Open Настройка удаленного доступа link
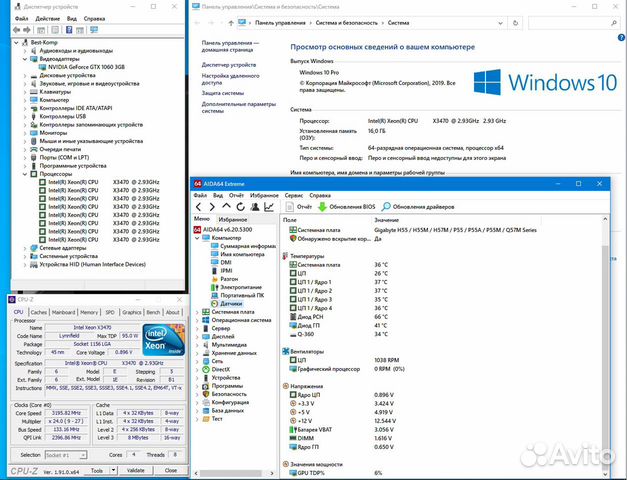Viewport: 627px width, 480px height. pyautogui.click(x=230, y=79)
